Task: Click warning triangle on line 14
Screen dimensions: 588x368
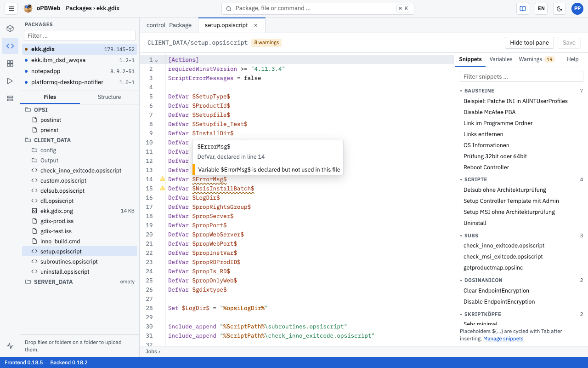Action: (x=162, y=179)
